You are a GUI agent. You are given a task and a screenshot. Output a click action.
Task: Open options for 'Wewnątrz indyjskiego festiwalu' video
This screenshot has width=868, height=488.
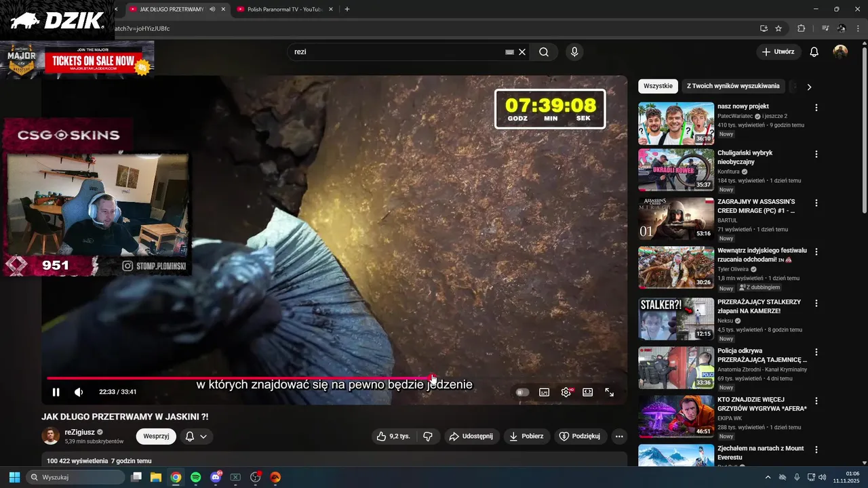[x=816, y=251]
